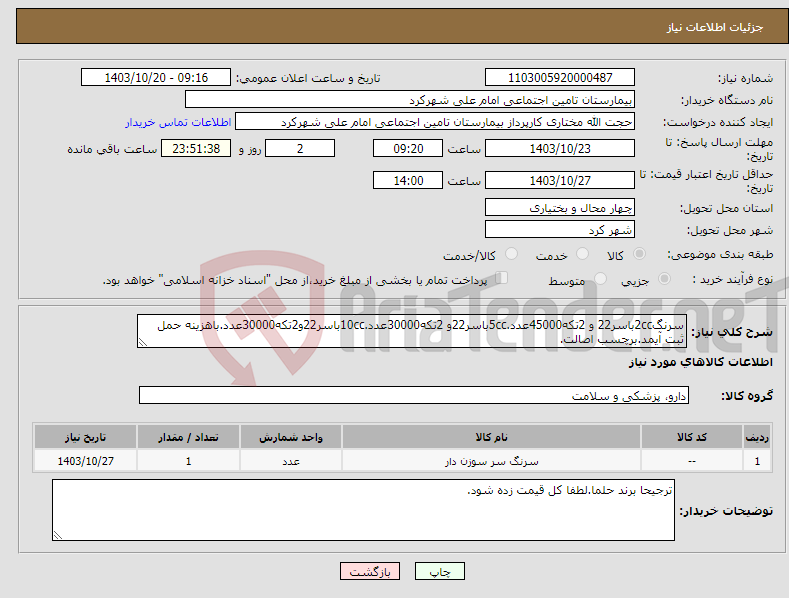The image size is (789, 598).
Task: Click the شرح کلی نیاز description textarea
Action: pos(412,331)
